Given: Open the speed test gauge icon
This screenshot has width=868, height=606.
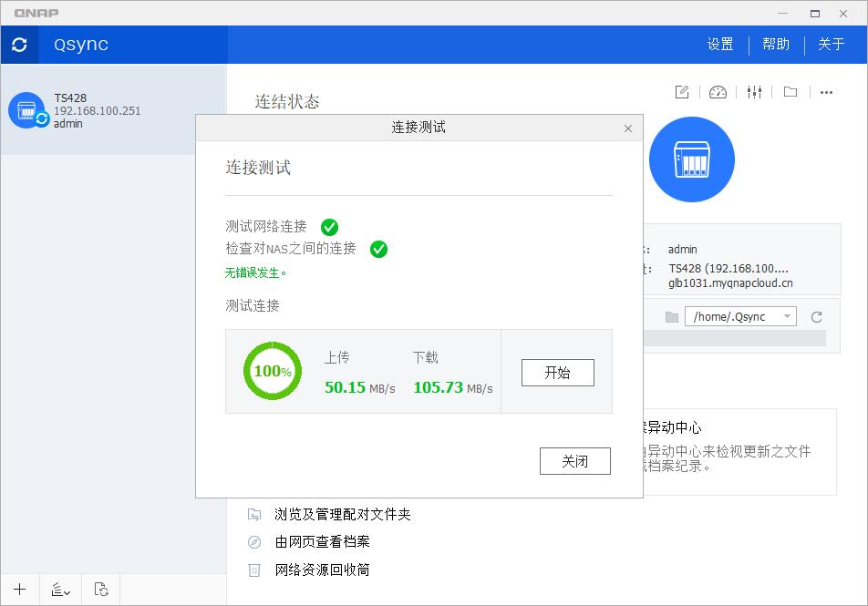Looking at the screenshot, I should point(718,92).
